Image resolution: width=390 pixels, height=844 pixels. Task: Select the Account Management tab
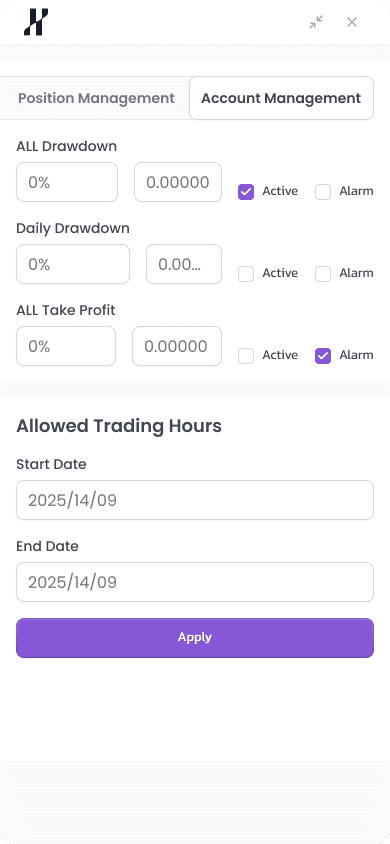(281, 98)
